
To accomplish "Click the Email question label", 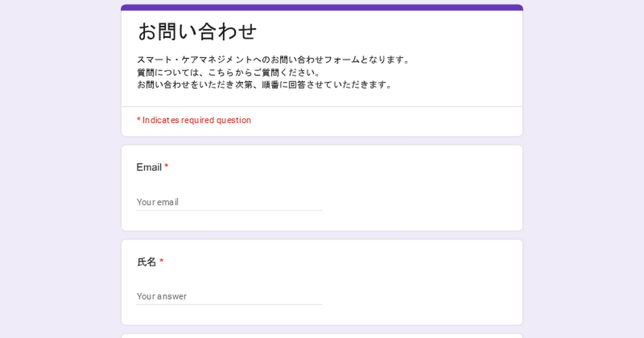I will pos(149,167).
